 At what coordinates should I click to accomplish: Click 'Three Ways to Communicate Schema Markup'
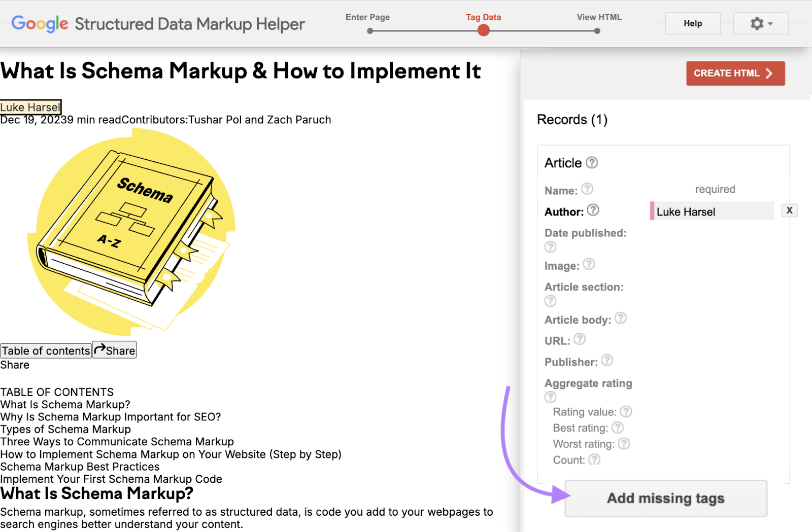(117, 442)
